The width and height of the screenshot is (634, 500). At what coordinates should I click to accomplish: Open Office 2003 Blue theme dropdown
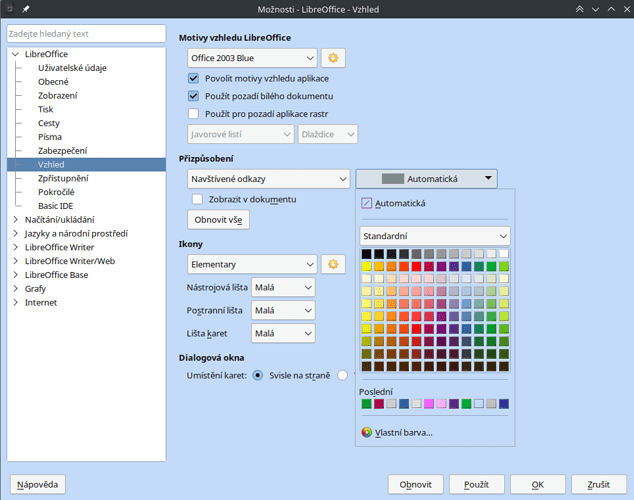(x=252, y=58)
